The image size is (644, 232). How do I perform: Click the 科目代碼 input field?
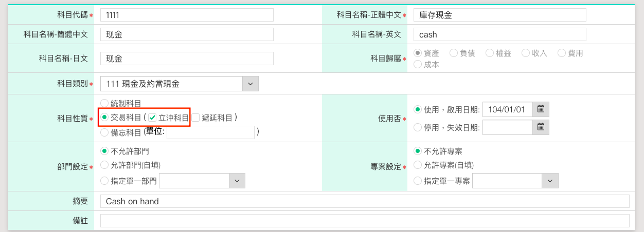[x=187, y=15]
